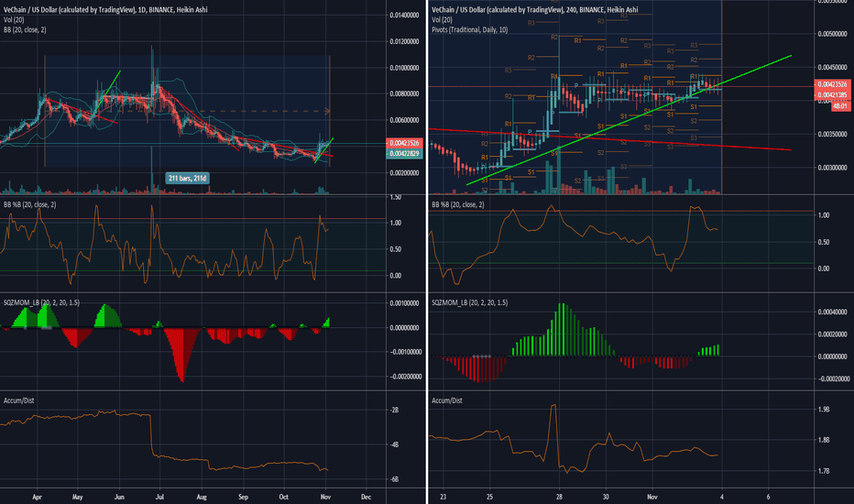Click the -6B Accum/Dist axis value
Screen dimensions: 854x504
coord(394,479)
